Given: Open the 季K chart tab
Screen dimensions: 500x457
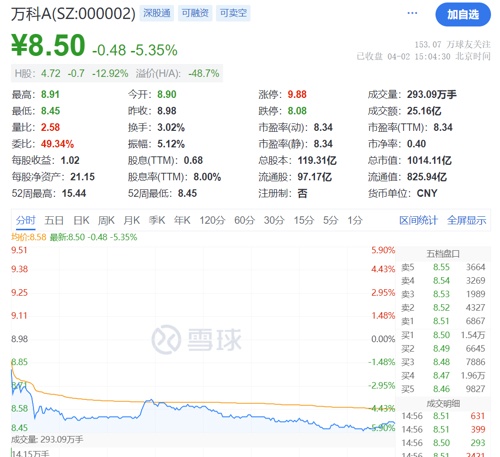Looking at the screenshot, I should pos(157,220).
